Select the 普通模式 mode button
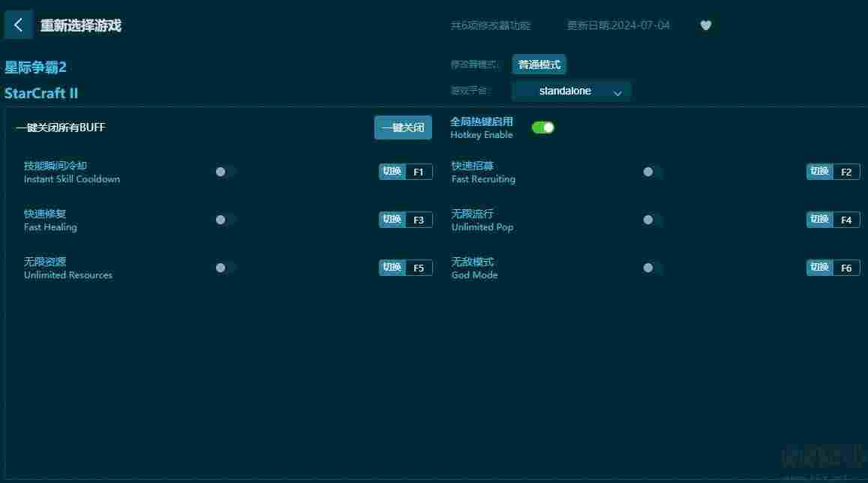Image resolution: width=868 pixels, height=483 pixels. coord(539,64)
